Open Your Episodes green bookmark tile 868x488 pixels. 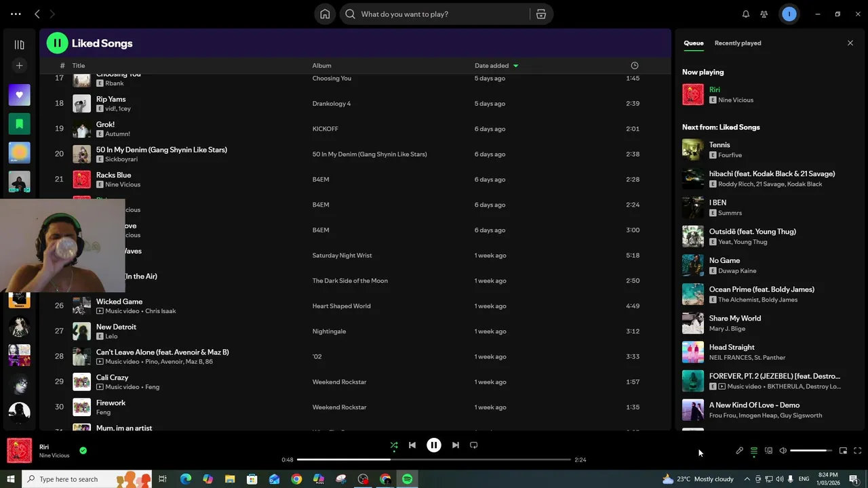click(x=19, y=124)
